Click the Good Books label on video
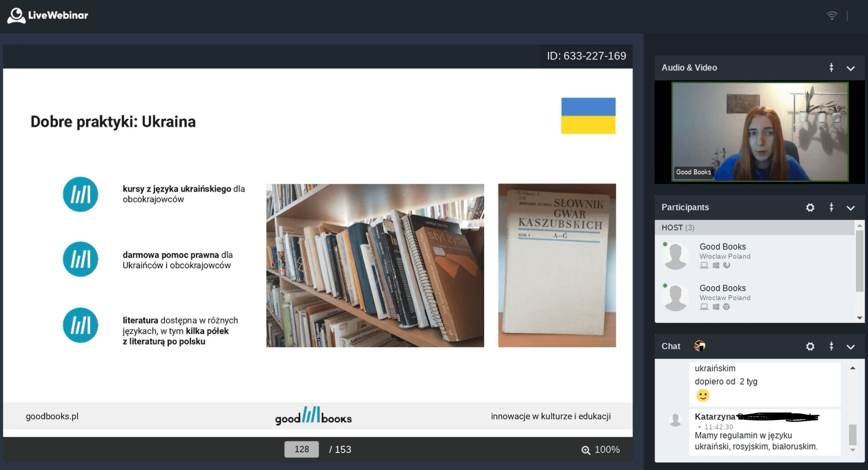This screenshot has height=470, width=868. click(x=693, y=172)
